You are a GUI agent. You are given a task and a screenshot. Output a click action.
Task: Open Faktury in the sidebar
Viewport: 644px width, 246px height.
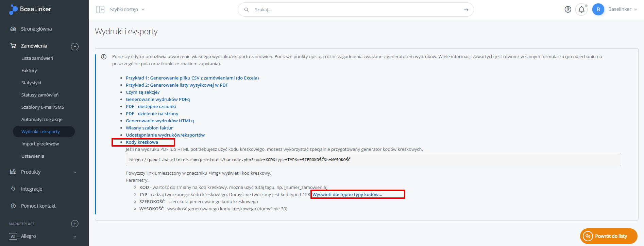29,70
